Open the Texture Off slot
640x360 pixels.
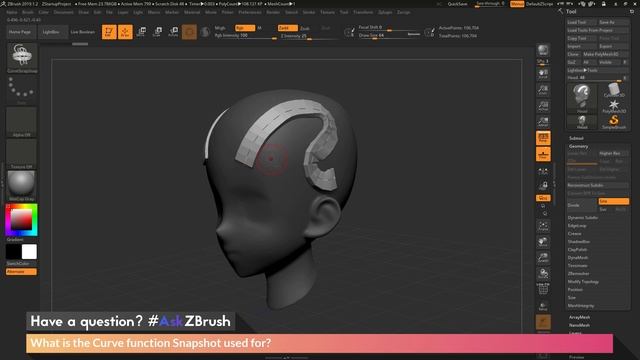pos(22,154)
